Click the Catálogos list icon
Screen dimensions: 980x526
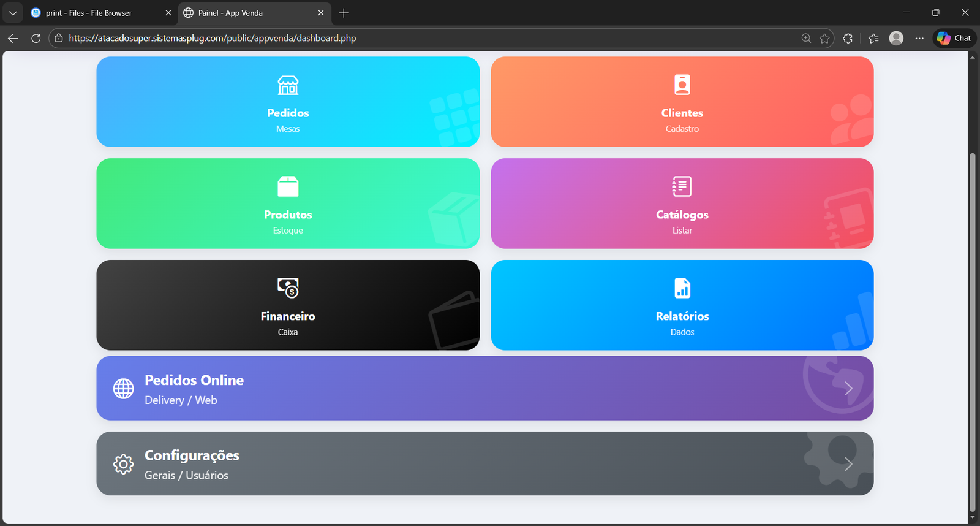tap(682, 186)
